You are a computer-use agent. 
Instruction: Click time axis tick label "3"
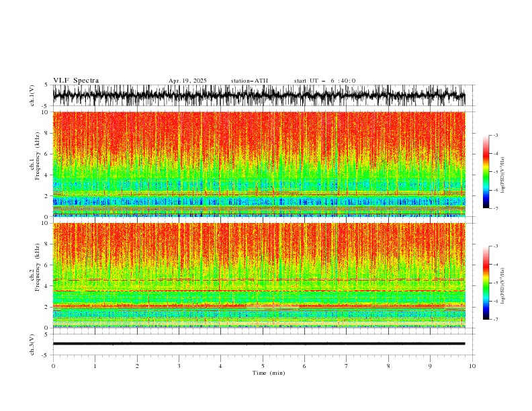pos(179,366)
